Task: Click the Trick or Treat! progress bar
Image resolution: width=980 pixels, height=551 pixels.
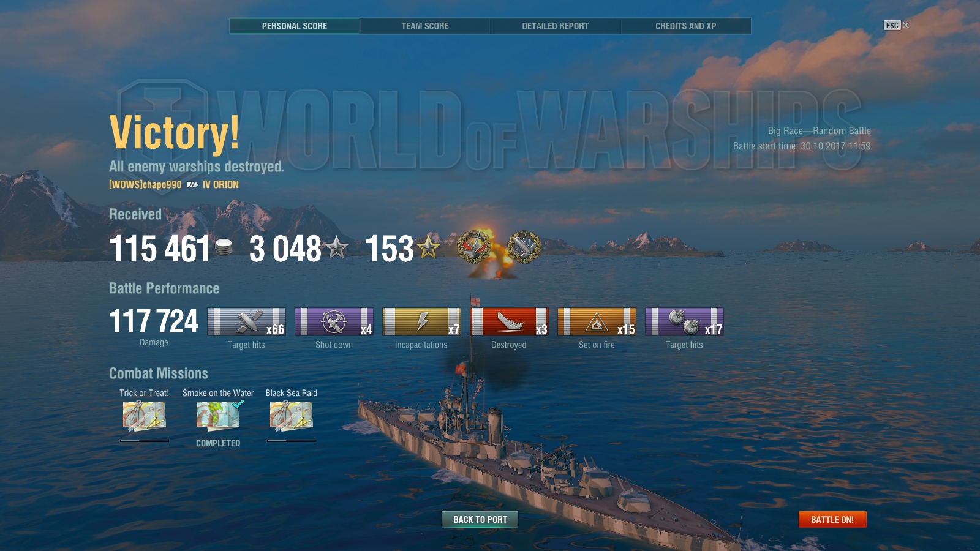Action: click(x=145, y=440)
